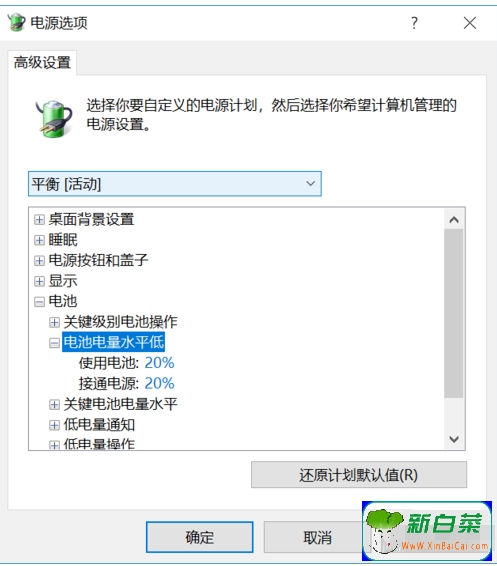Confirm with the 确定 button
The width and height of the screenshot is (497, 566).
[200, 537]
